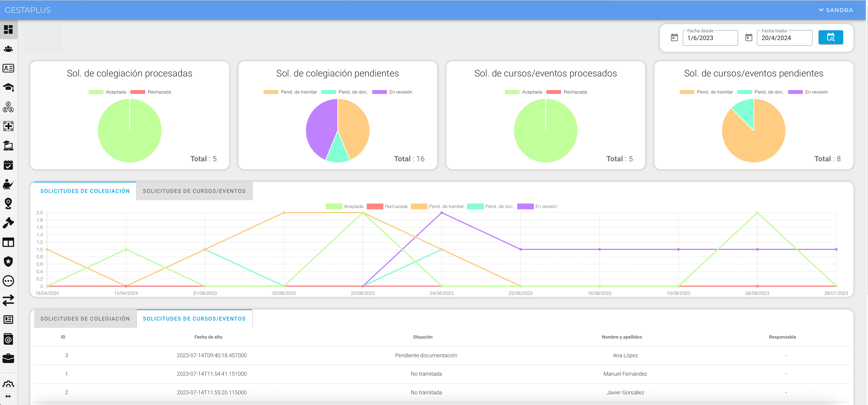The image size is (868, 405).
Task: Select the members group icon in sidebar
Action: point(8,49)
